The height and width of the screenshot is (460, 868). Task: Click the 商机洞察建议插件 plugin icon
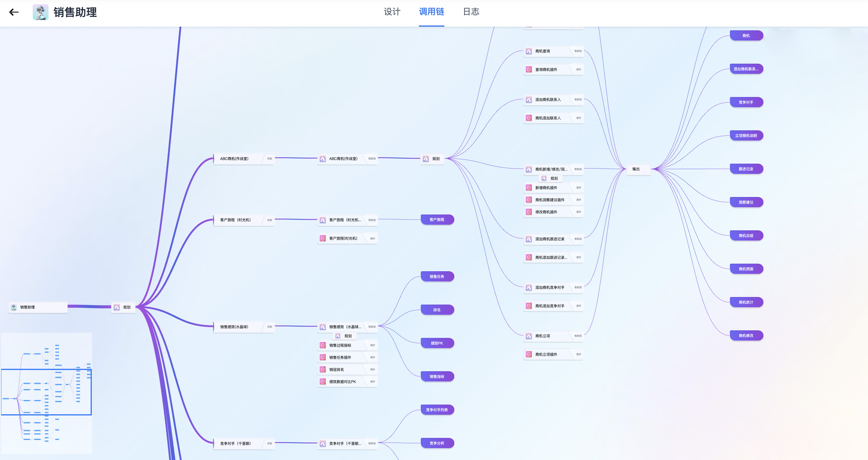(529, 200)
